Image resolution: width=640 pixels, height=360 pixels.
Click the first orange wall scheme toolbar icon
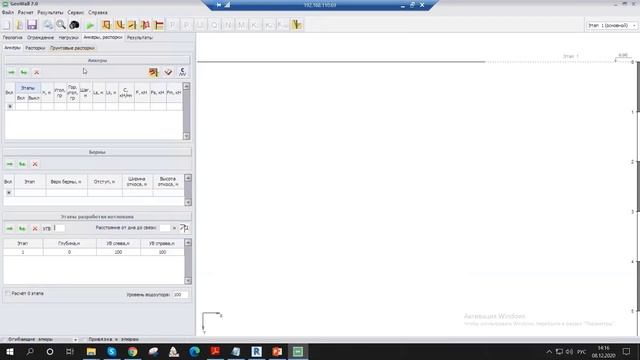(x=106, y=25)
